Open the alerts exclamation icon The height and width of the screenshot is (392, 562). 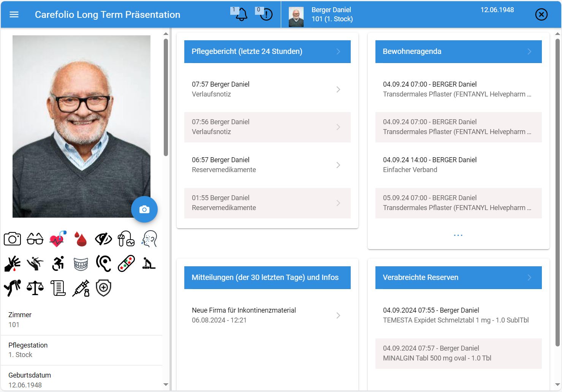tap(266, 15)
